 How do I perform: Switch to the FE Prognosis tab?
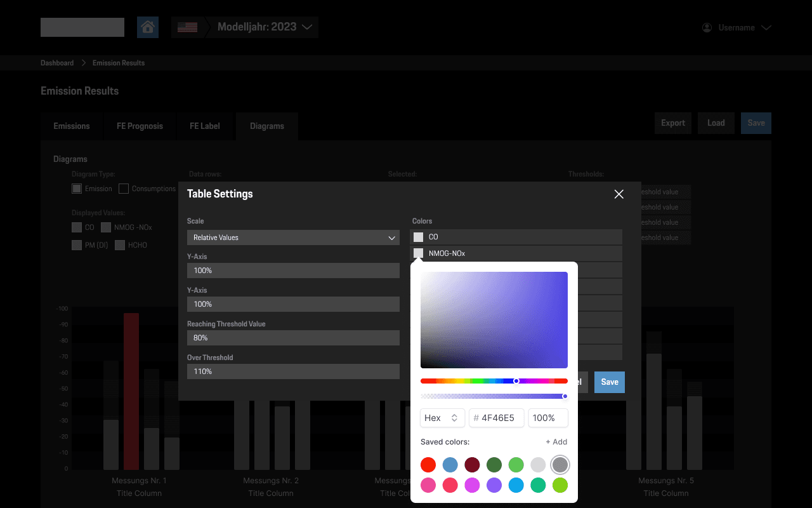(x=140, y=126)
